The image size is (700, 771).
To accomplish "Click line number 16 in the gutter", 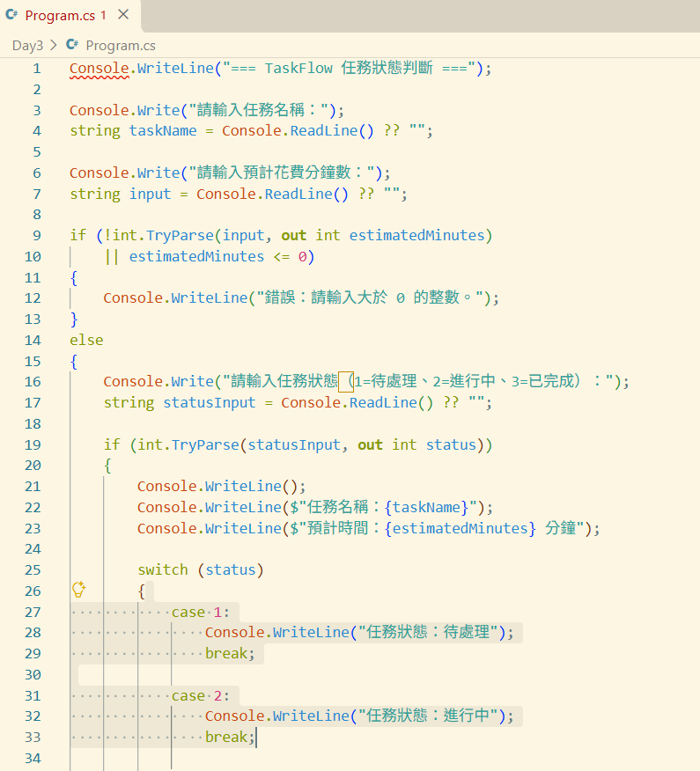I will coord(33,382).
